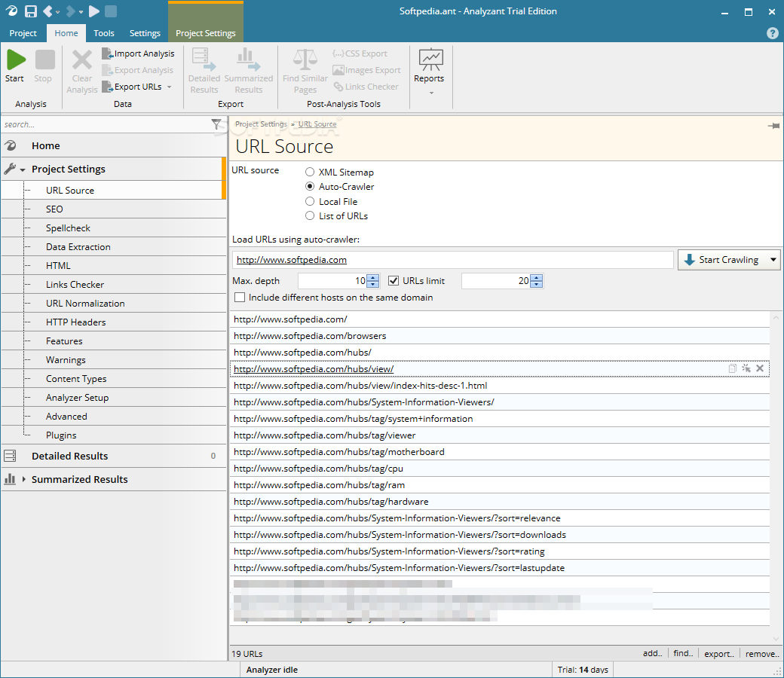Click the save icon in title bar
The height and width of the screenshot is (678, 784).
(x=30, y=11)
